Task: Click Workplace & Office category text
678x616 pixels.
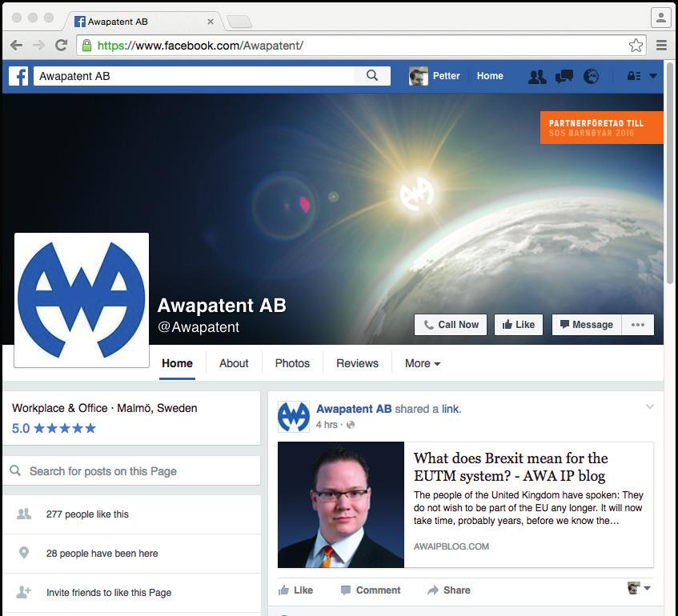Action: [60, 408]
